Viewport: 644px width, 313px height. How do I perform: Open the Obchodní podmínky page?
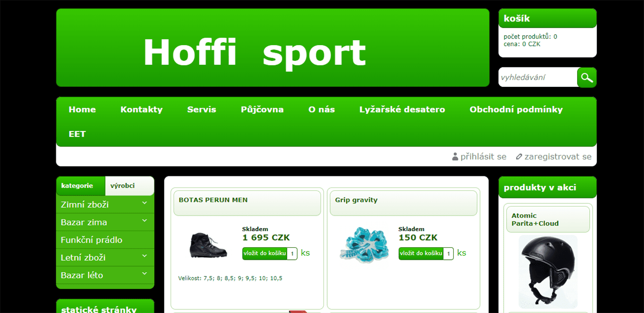516,110
